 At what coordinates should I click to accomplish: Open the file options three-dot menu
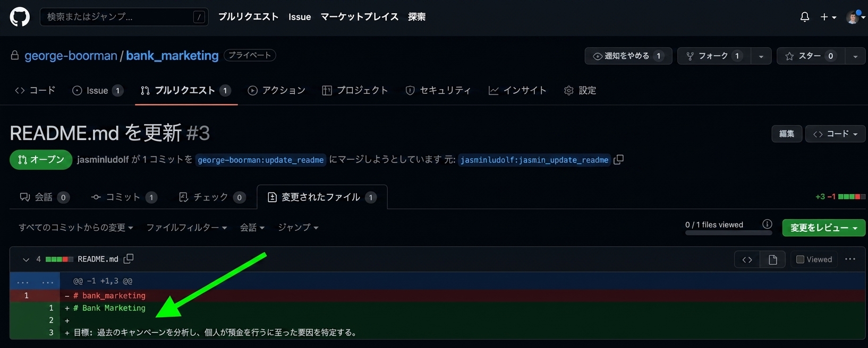click(x=850, y=259)
